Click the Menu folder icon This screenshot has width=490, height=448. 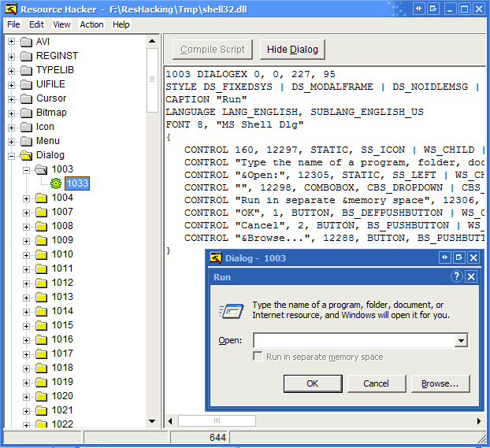[x=26, y=141]
